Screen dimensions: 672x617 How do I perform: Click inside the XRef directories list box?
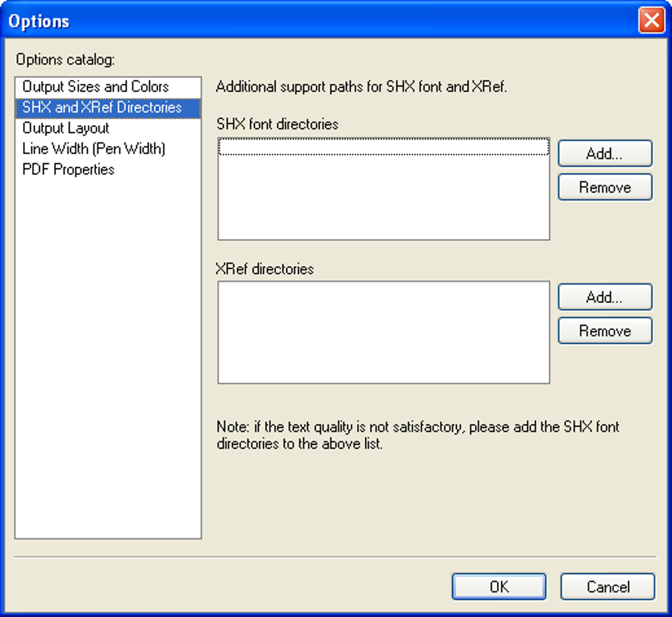coord(383,333)
